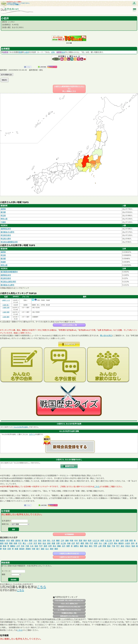Open the 小岩井村 link in 由来解説
Viewport: 138px width, 644px height.
[x=26, y=52]
